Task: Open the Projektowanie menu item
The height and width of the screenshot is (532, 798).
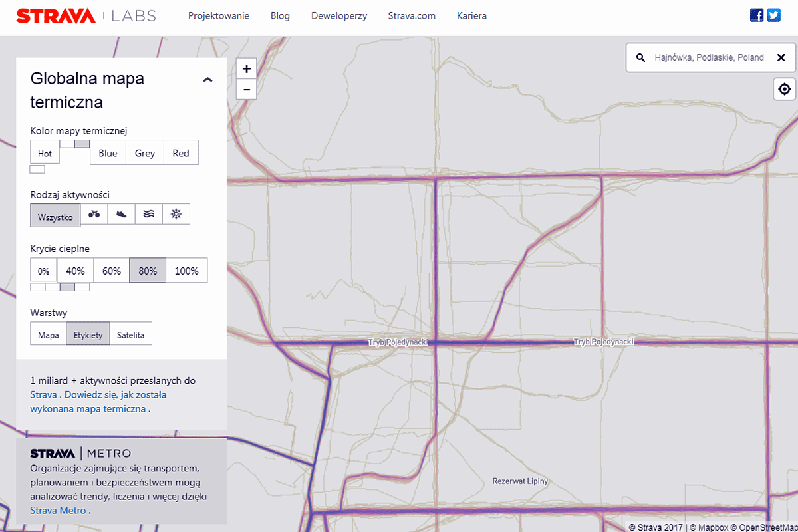Action: coord(219,16)
